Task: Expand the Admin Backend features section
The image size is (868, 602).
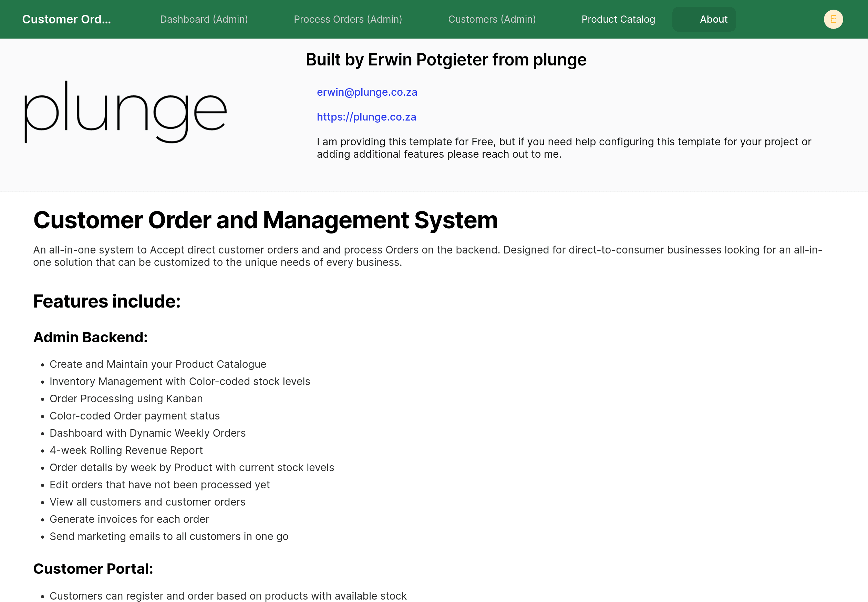Action: [90, 337]
